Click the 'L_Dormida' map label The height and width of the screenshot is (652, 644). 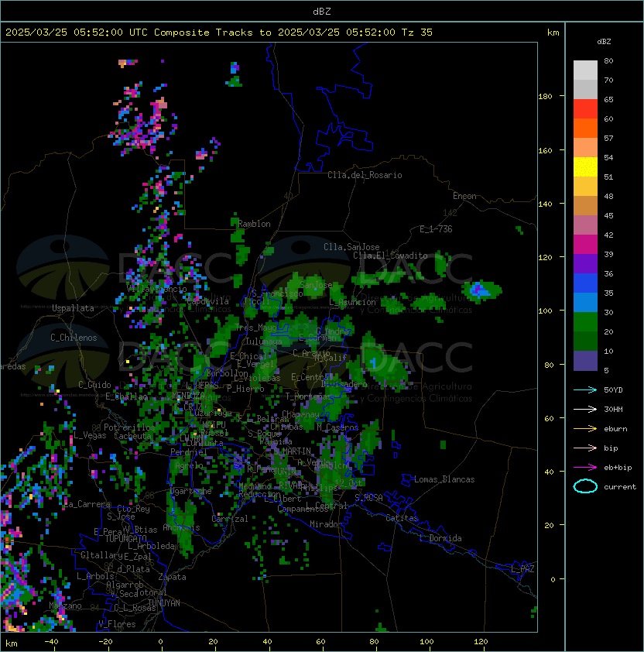tap(440, 538)
